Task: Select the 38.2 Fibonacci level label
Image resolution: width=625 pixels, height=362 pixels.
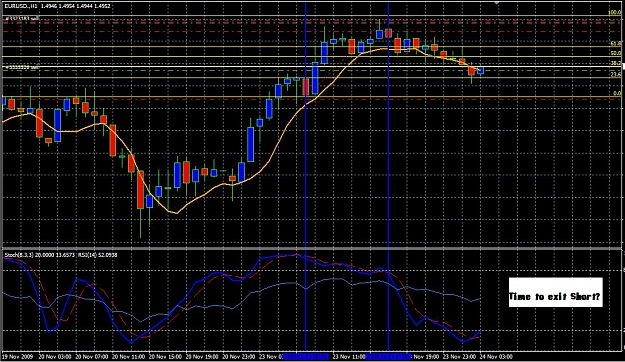Action: [x=616, y=63]
